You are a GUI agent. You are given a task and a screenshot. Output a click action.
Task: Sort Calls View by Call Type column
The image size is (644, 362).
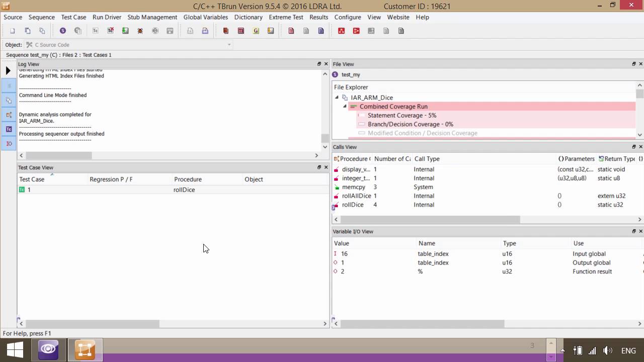(x=485, y=159)
